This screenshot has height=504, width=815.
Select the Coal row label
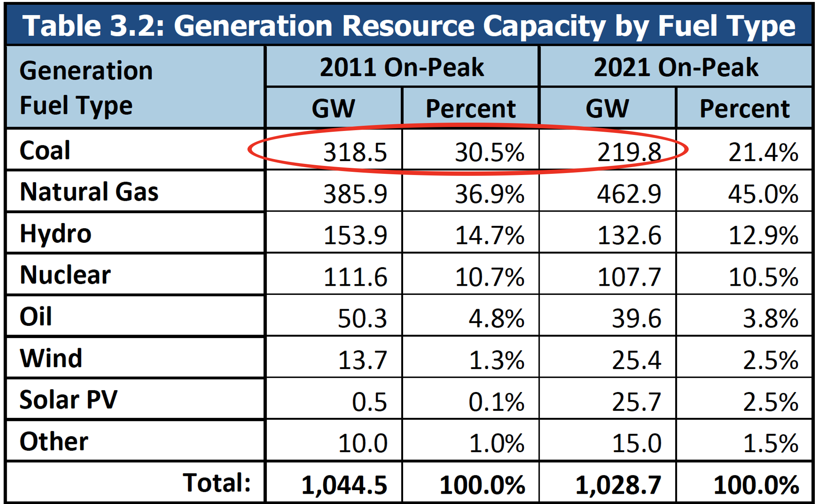pos(45,150)
